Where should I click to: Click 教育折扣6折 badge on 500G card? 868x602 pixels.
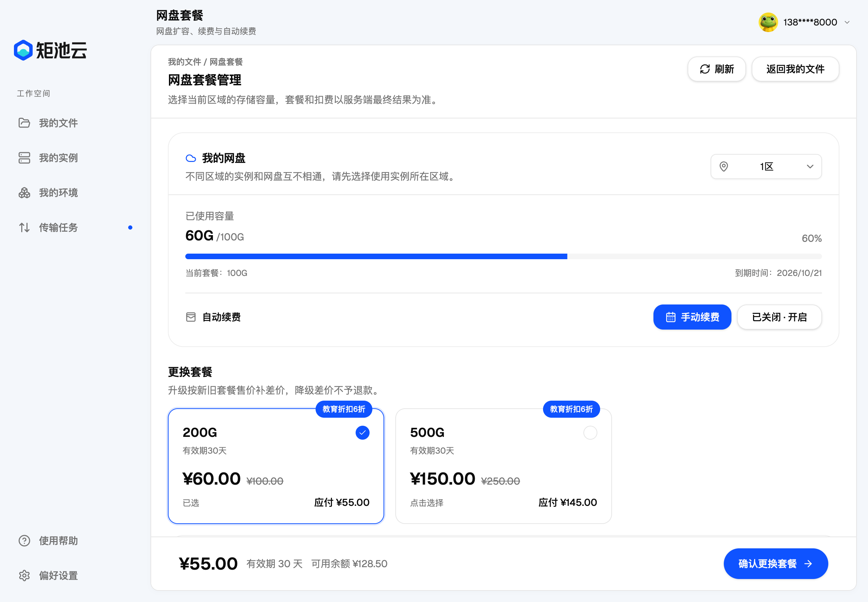[x=571, y=409]
